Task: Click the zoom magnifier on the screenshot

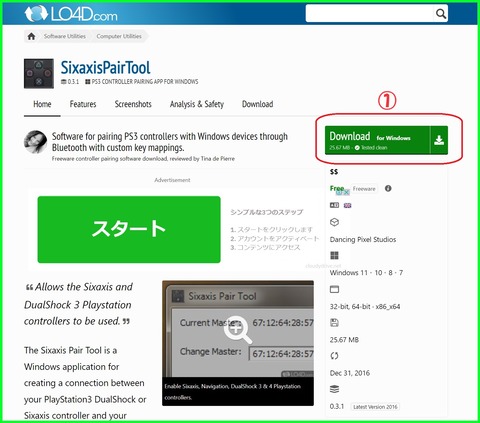Action: click(x=237, y=329)
